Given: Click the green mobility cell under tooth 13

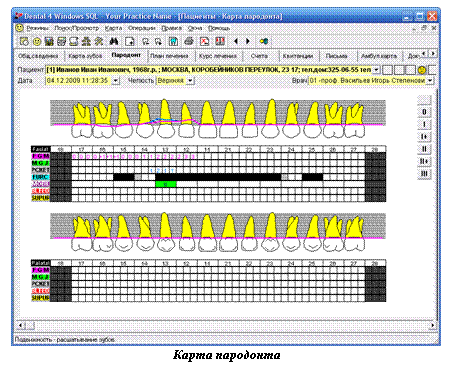Looking at the screenshot, I should 166,184.
